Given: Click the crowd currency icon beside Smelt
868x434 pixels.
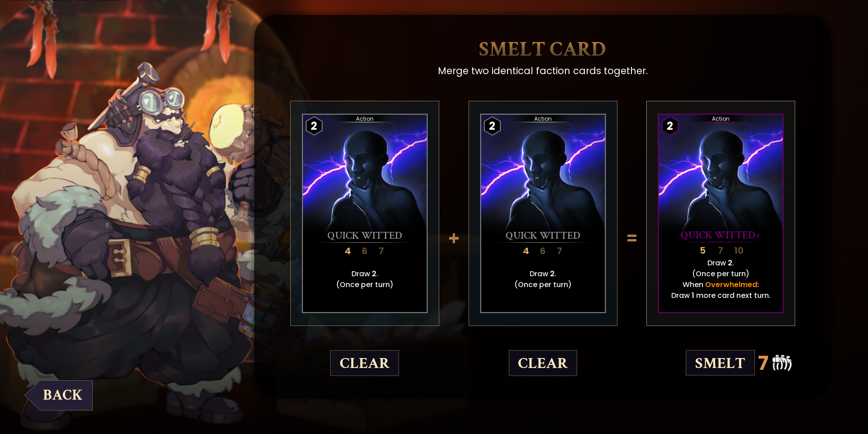Looking at the screenshot, I should coord(782,363).
